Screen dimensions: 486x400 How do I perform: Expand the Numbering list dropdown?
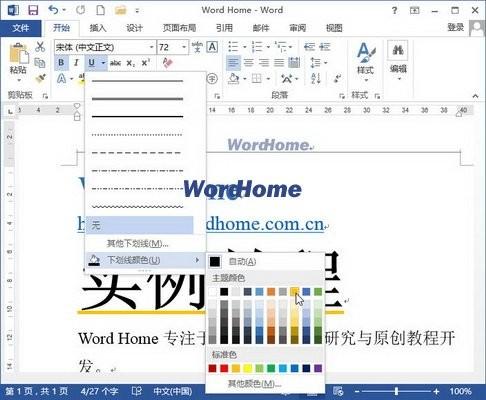(x=268, y=47)
